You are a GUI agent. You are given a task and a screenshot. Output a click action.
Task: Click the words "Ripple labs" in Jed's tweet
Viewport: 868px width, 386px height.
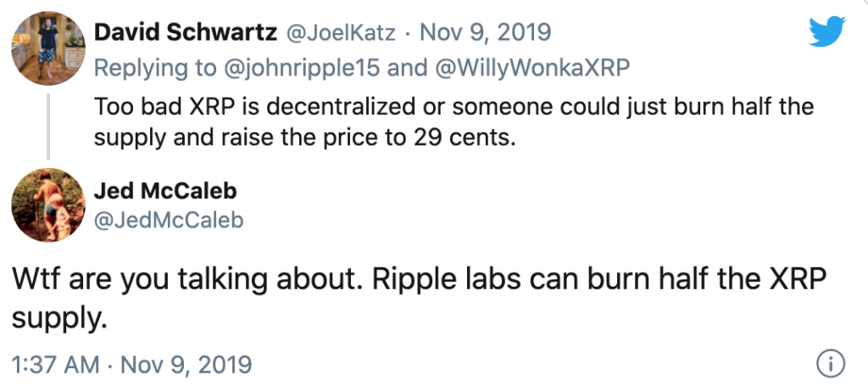446,281
